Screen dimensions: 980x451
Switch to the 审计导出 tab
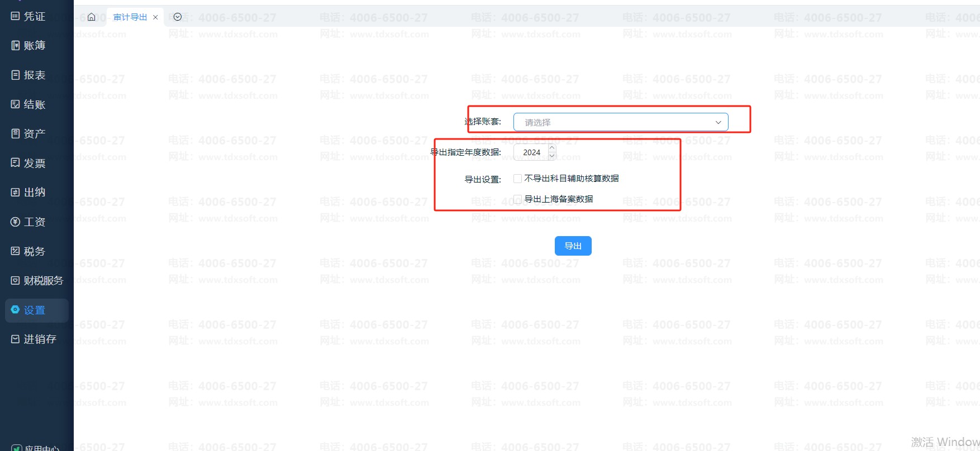pos(130,17)
